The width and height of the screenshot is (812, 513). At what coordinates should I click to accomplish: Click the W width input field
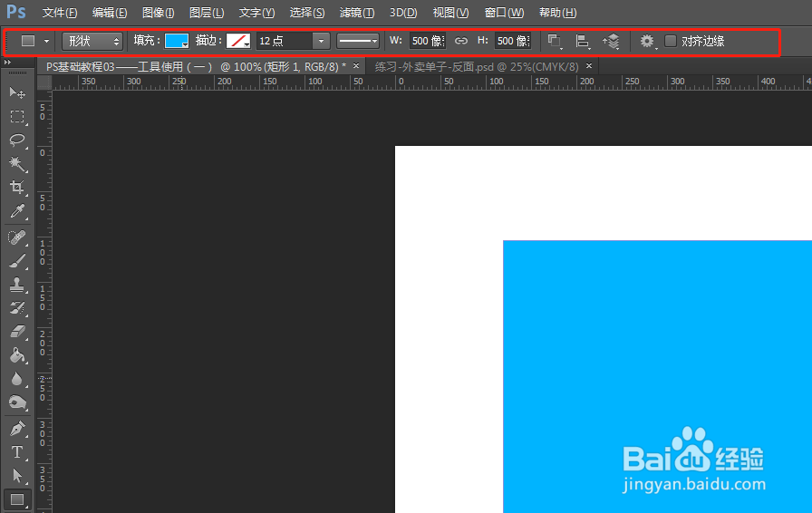pos(428,41)
